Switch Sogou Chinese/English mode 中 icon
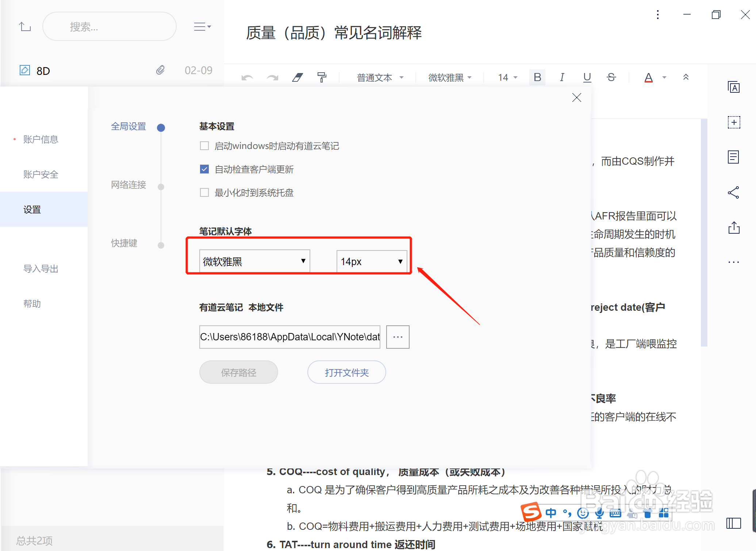The height and width of the screenshot is (551, 756). 550,513
